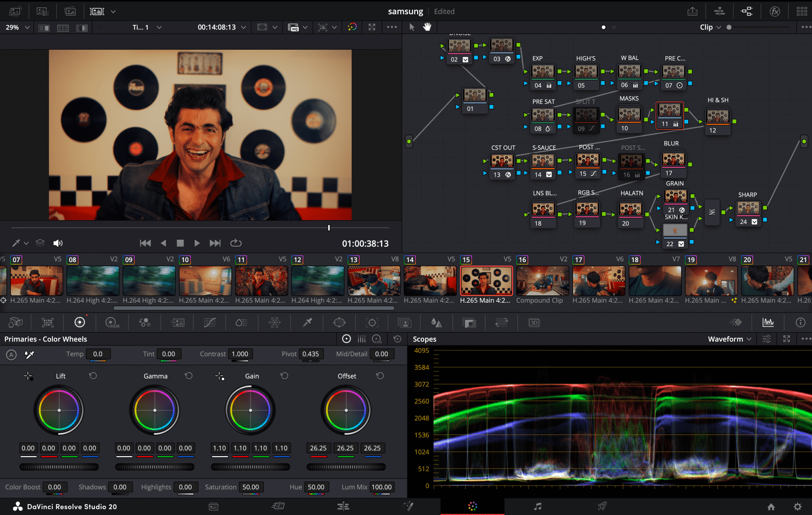Screen dimensions: 812x515
Task: Open the Color Warper palette
Action: [x=274, y=323]
